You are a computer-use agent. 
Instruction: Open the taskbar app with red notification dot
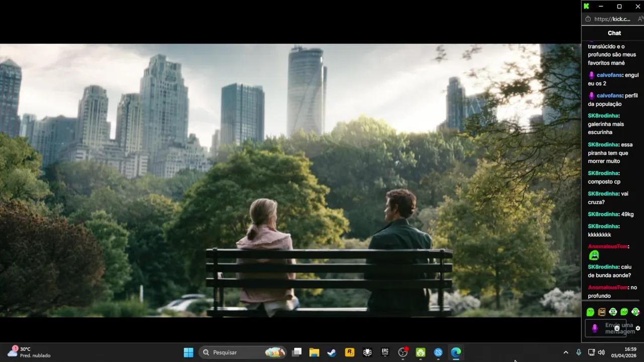(403, 352)
